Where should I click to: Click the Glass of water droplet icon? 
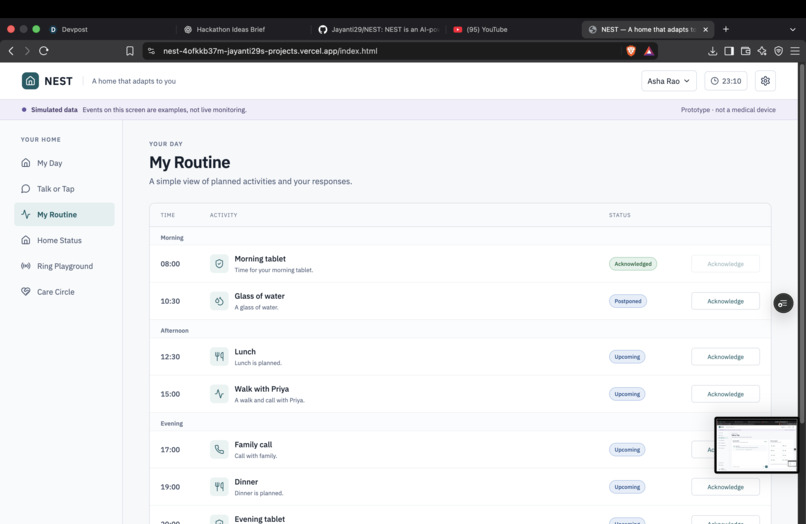point(219,301)
